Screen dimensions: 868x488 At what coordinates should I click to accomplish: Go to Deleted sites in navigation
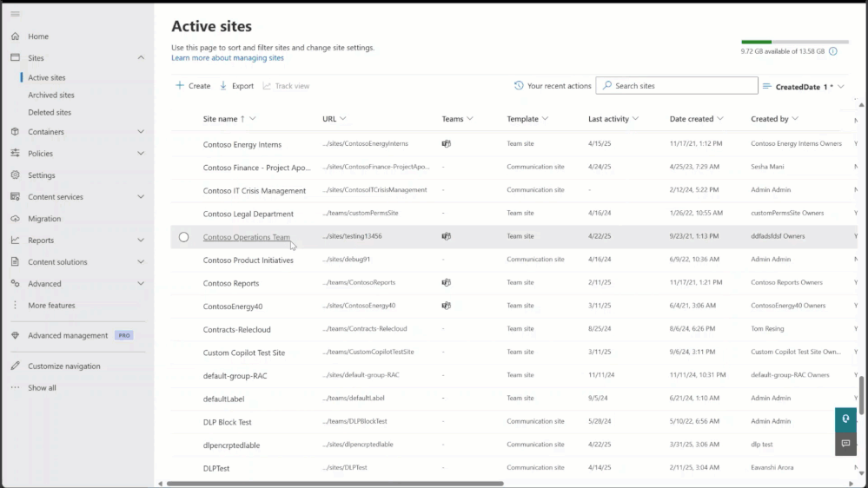50,112
